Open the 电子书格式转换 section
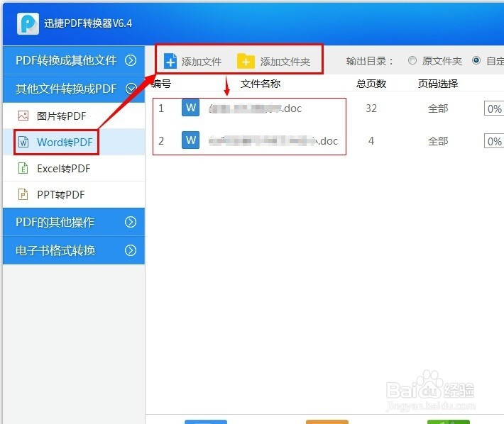Viewport: 504px width, 424px height. pyautogui.click(x=74, y=250)
